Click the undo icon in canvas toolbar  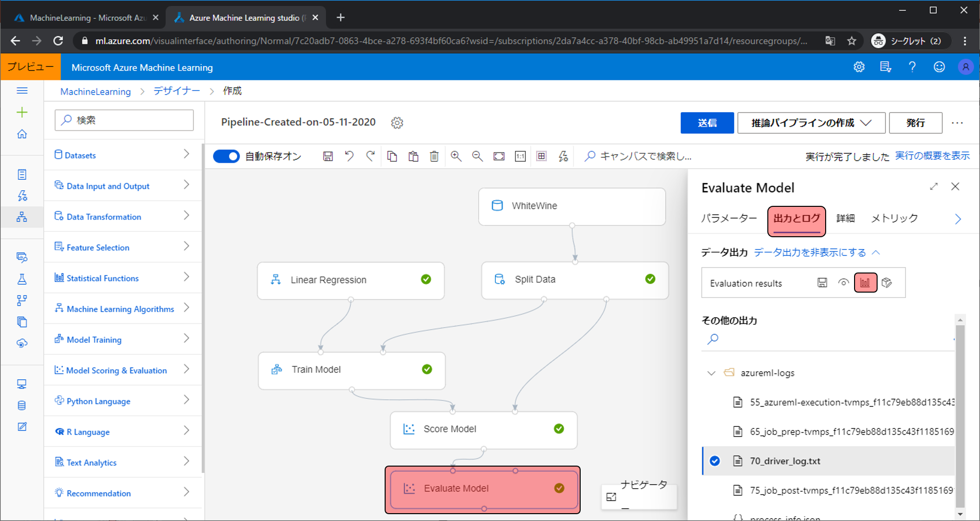coord(349,156)
